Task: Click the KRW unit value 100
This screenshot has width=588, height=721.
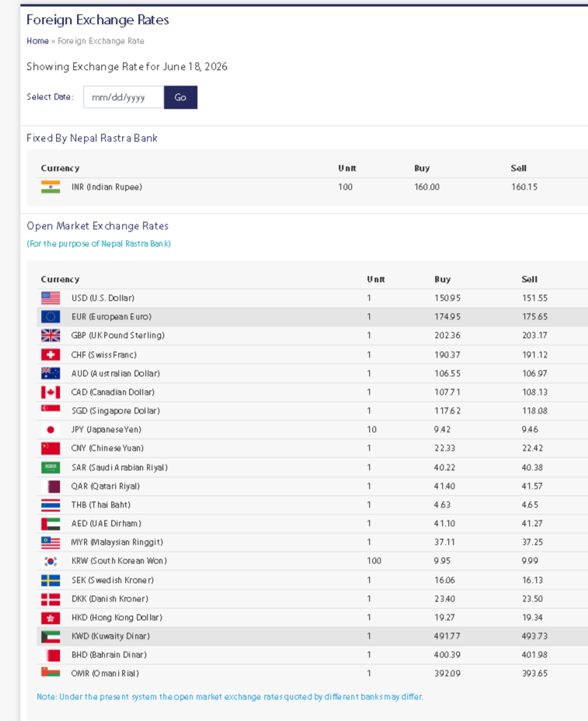Action: coord(374,560)
